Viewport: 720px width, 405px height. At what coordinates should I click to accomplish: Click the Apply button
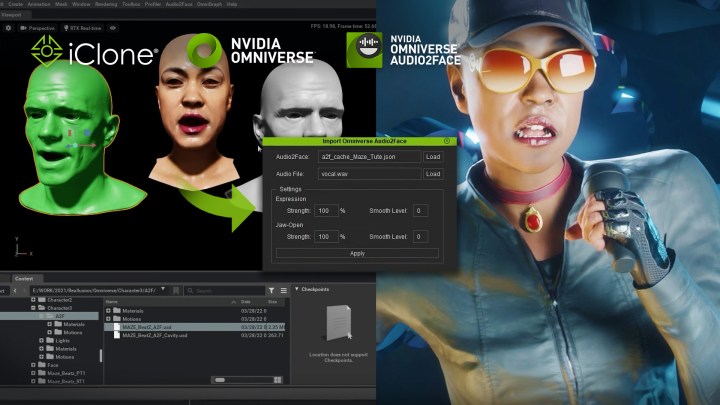click(x=357, y=253)
